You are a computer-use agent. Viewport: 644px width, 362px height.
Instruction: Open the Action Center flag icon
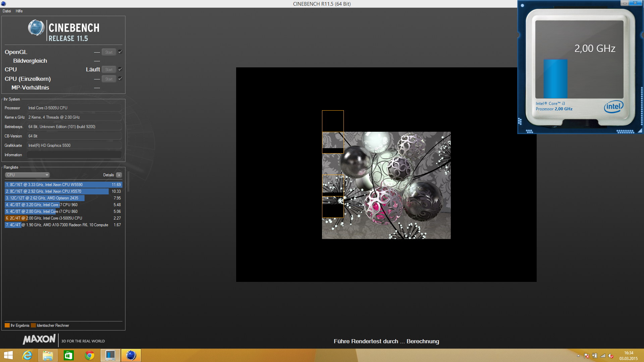point(586,356)
